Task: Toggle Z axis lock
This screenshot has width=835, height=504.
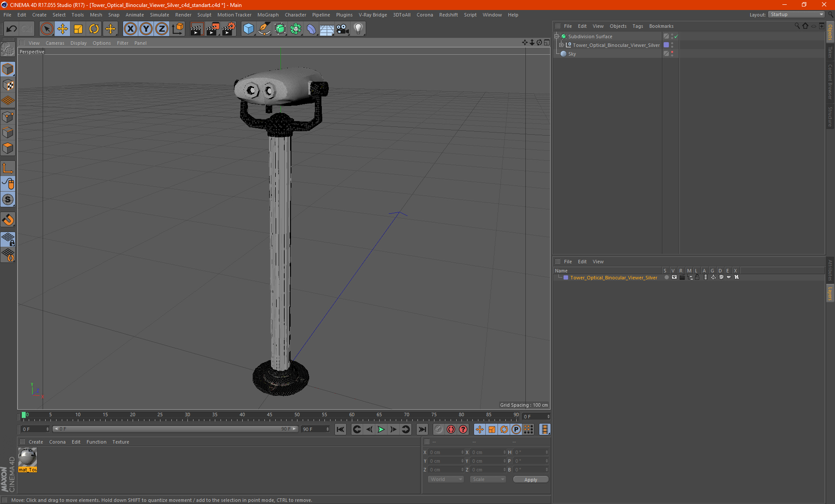Action: (162, 29)
